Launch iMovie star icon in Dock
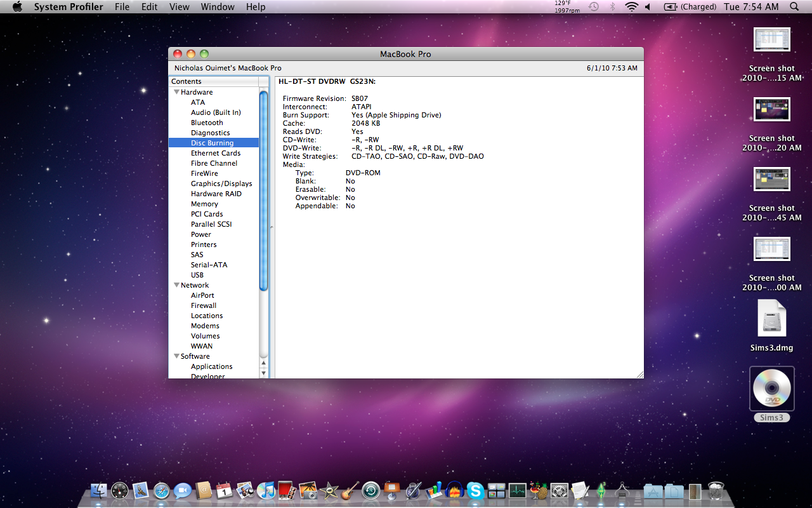The height and width of the screenshot is (508, 812). [x=329, y=490]
